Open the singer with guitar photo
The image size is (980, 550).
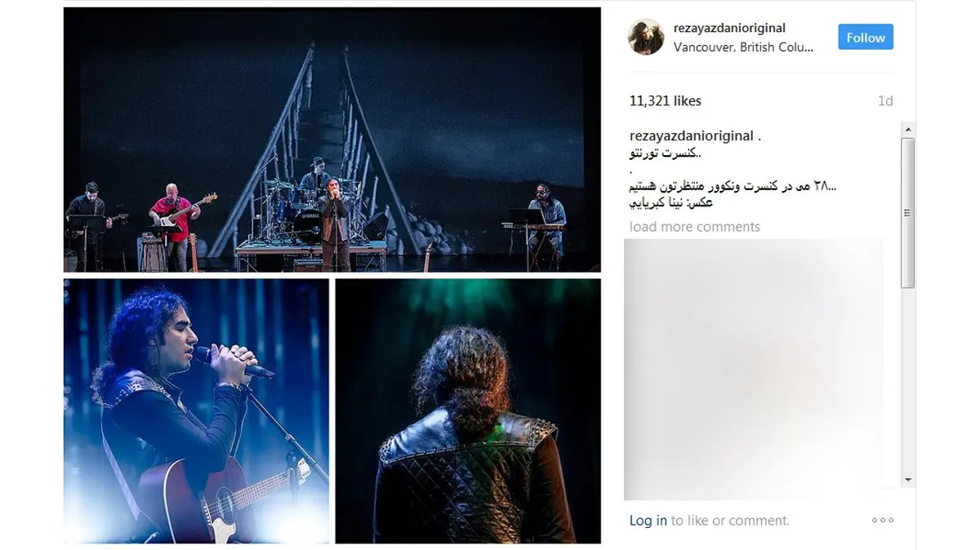pos(196,410)
